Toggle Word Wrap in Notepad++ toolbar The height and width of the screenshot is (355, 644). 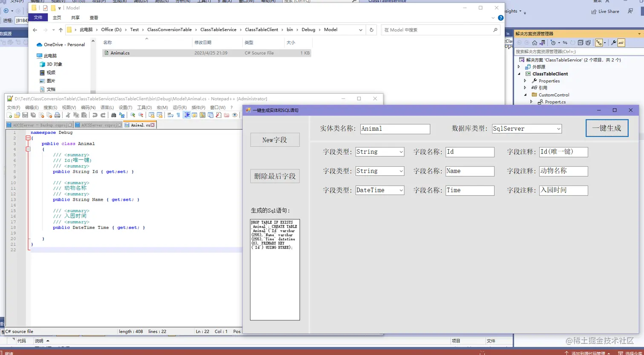point(170,115)
